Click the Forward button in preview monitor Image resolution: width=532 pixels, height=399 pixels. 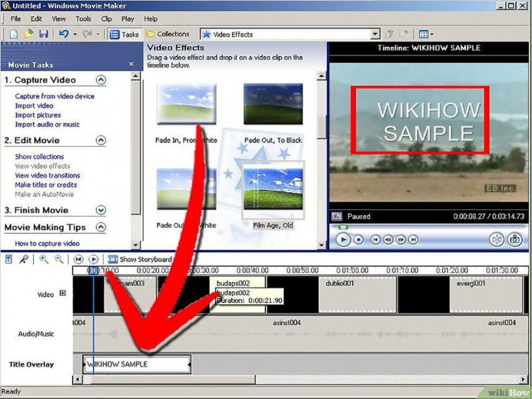413,239
